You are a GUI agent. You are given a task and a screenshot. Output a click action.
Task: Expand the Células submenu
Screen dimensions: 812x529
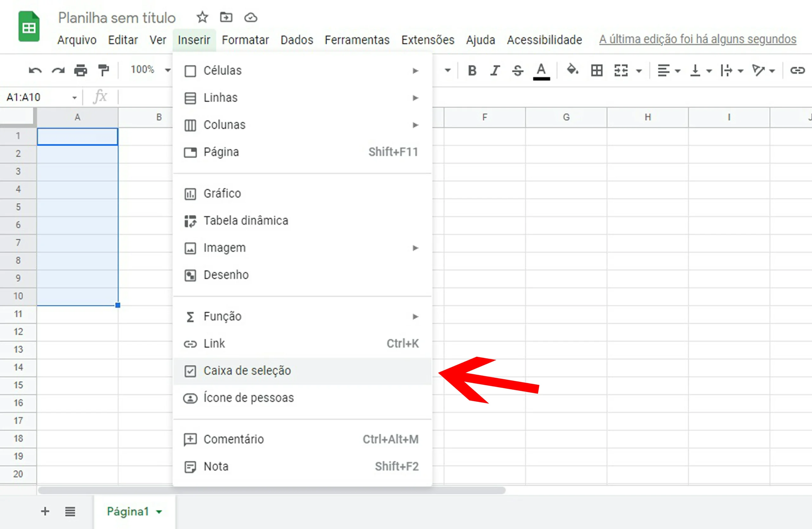tap(303, 71)
